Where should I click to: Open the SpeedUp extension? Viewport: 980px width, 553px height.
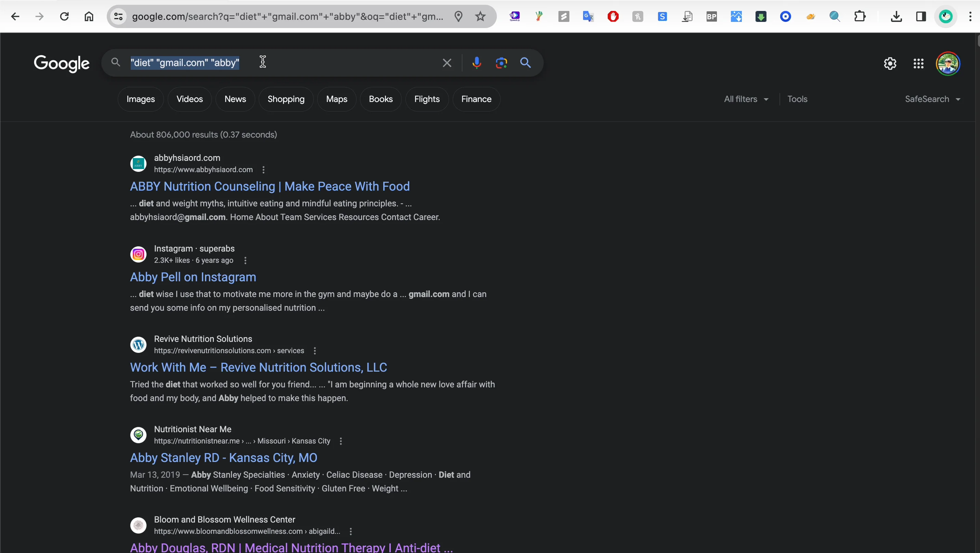[515, 16]
